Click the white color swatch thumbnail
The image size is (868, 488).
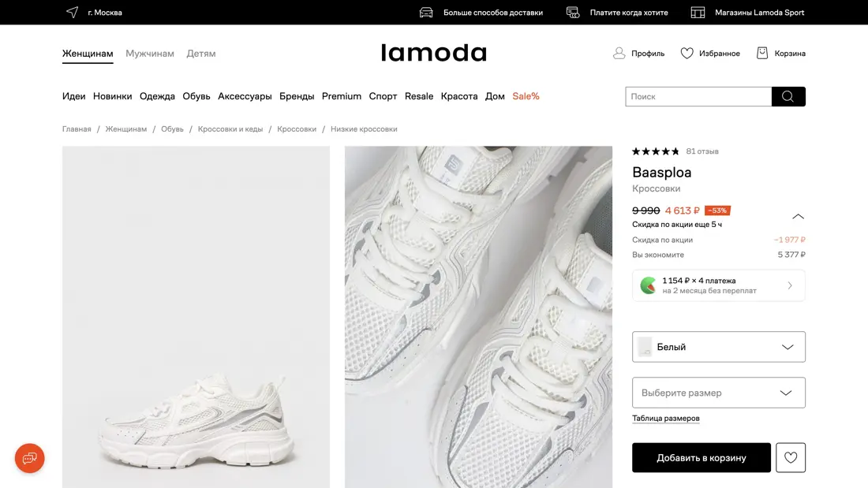coord(645,346)
